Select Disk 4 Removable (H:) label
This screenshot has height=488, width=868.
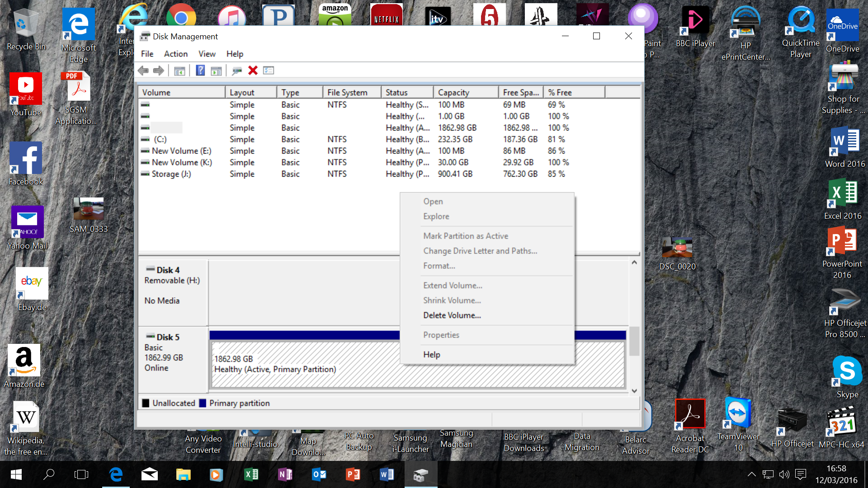[172, 280]
